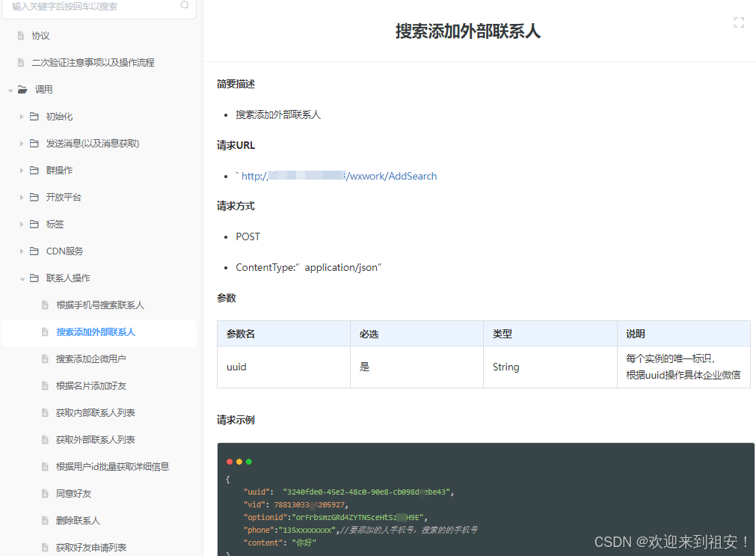Click document icon beside 根据手机号搜索联系人
The image size is (756, 556).
pos(45,305)
